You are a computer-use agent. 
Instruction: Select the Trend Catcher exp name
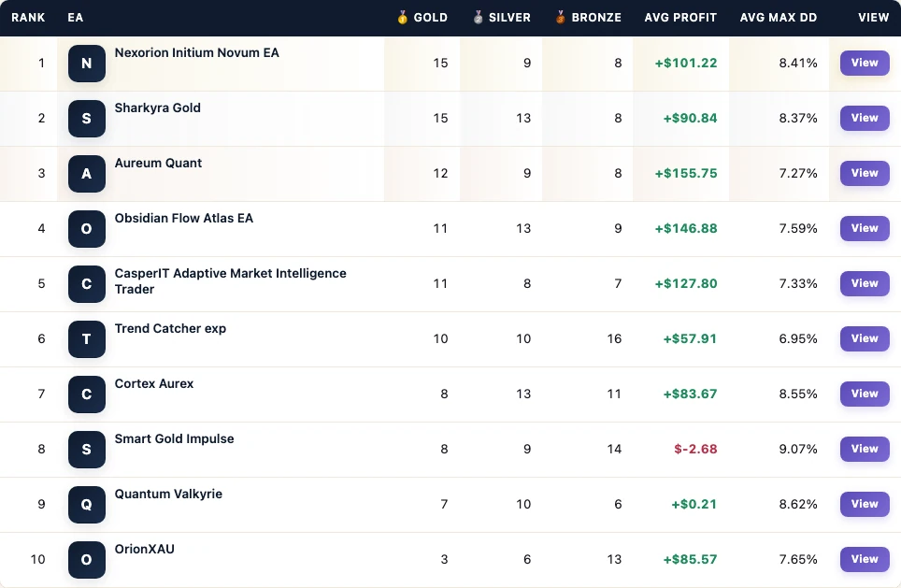coord(171,329)
